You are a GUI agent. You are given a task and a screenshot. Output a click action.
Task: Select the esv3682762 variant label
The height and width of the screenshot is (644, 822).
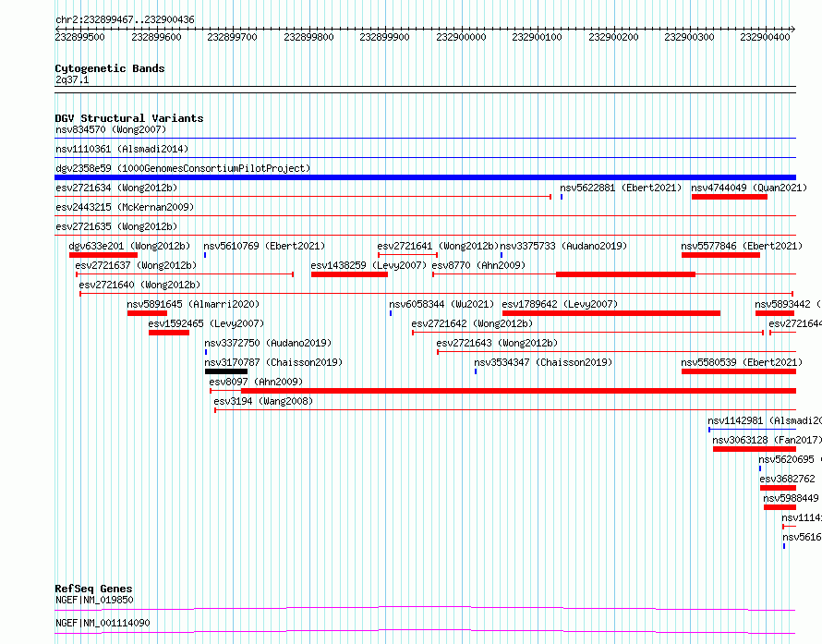(x=788, y=479)
